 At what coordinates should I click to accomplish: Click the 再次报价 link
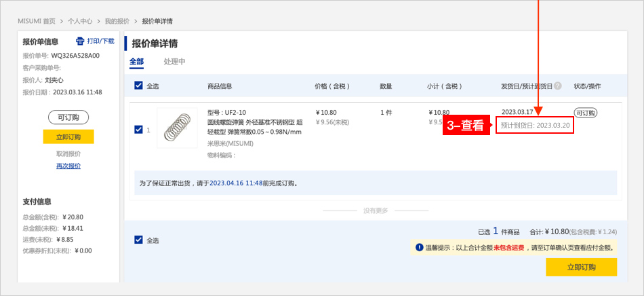(68, 166)
